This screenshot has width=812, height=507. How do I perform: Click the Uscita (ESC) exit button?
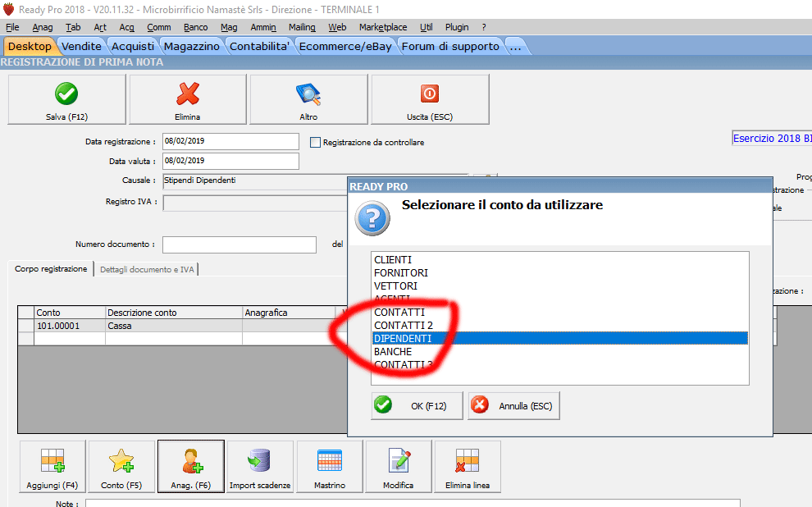[430, 99]
